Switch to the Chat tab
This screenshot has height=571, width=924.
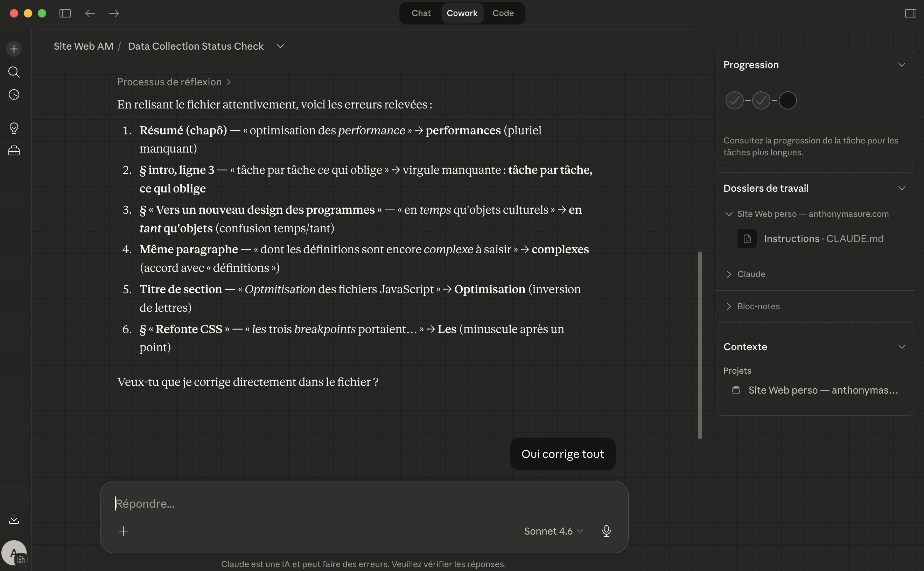[x=421, y=13]
